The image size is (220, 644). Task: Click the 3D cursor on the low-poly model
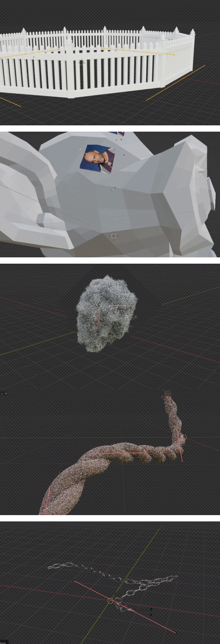pos(114,236)
